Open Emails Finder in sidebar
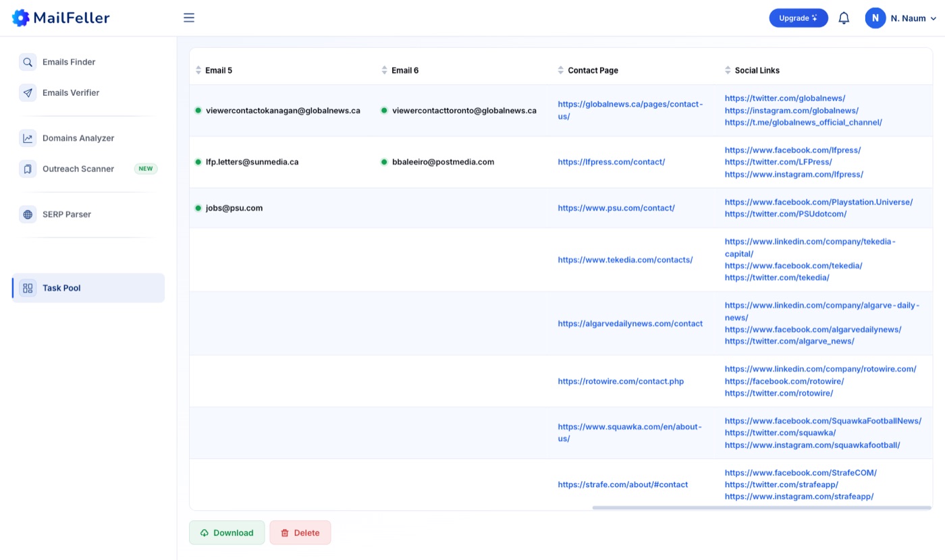Viewport: 945px width, 560px height. pyautogui.click(x=88, y=62)
